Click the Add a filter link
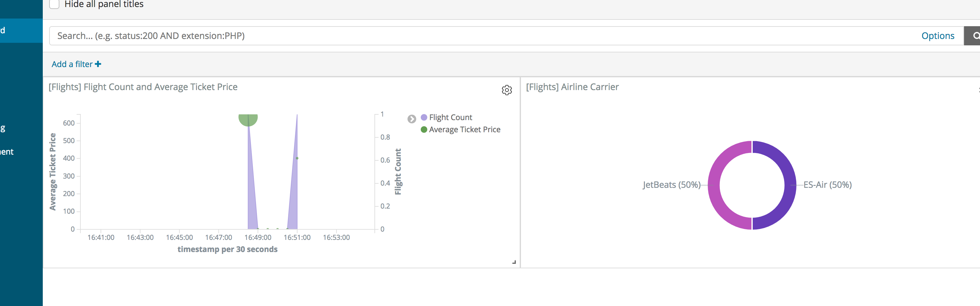 point(72,64)
